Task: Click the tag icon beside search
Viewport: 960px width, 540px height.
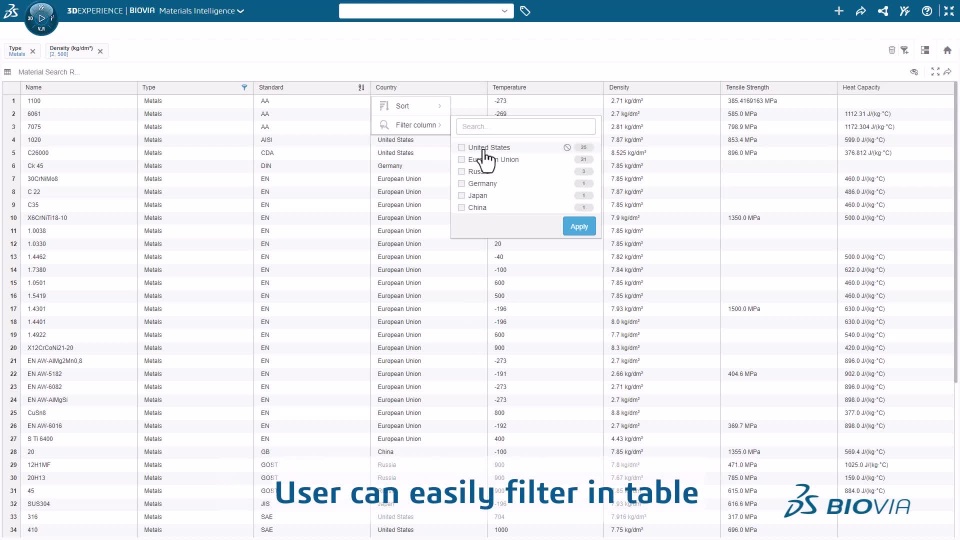Action: [x=525, y=11]
